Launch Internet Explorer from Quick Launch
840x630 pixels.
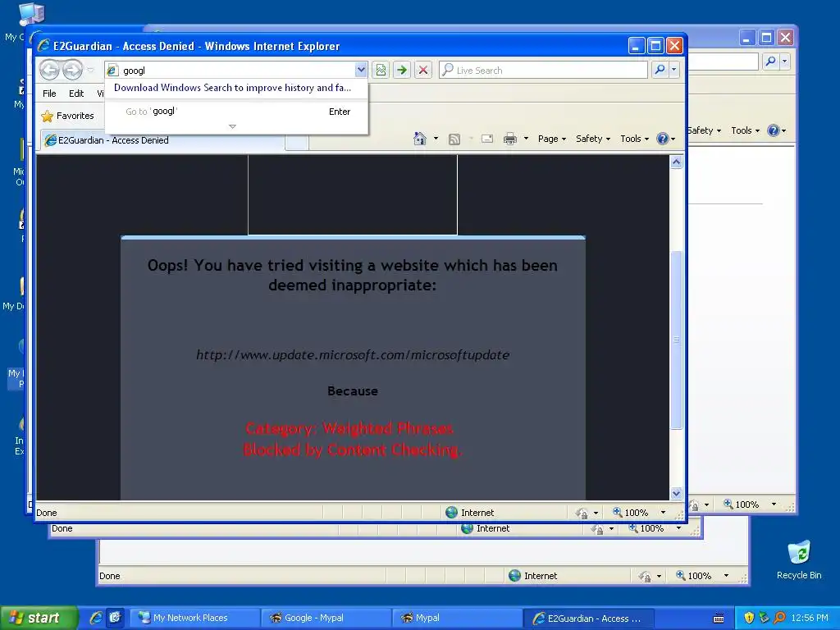[96, 618]
